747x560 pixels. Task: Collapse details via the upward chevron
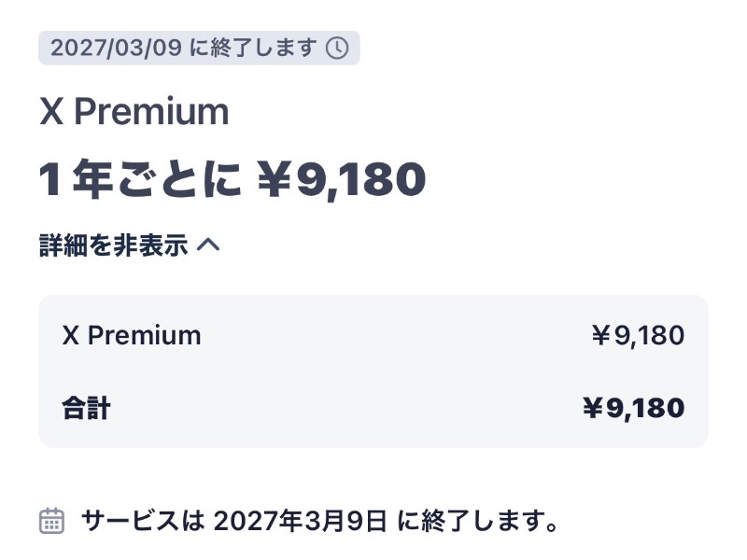208,245
